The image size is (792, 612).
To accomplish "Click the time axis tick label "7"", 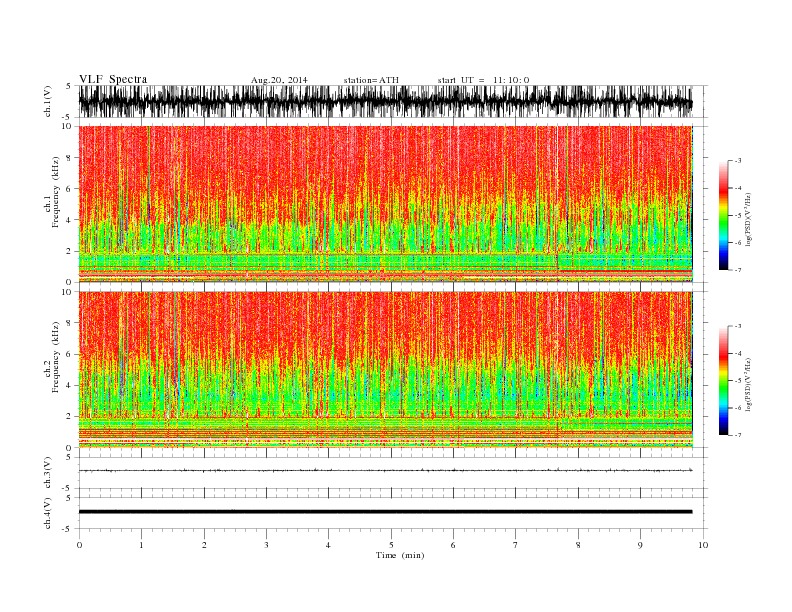I will 515,545.
